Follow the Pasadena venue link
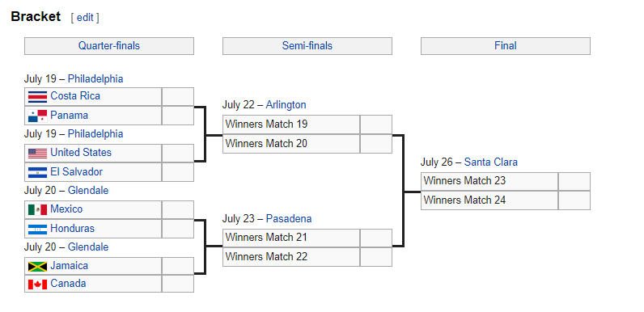The image size is (644, 312). click(x=289, y=219)
